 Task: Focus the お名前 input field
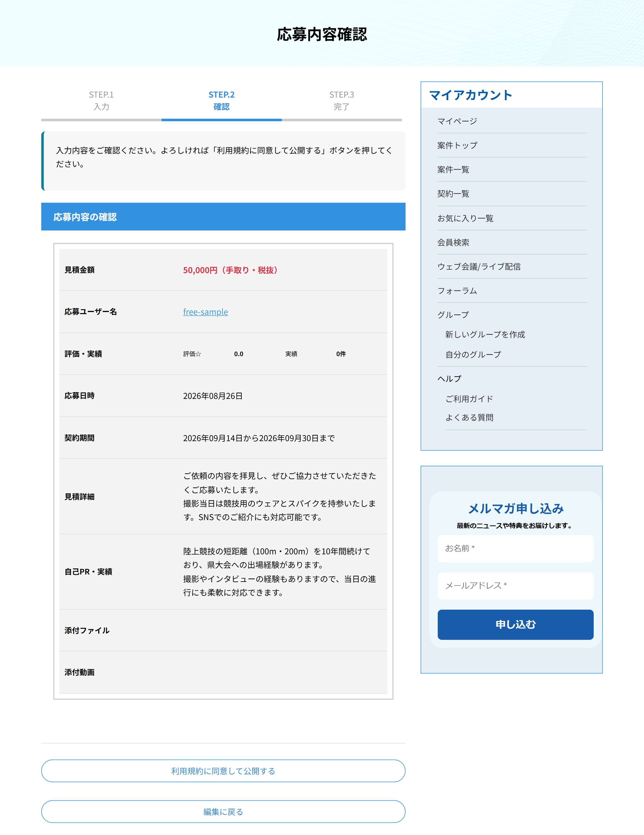point(515,549)
